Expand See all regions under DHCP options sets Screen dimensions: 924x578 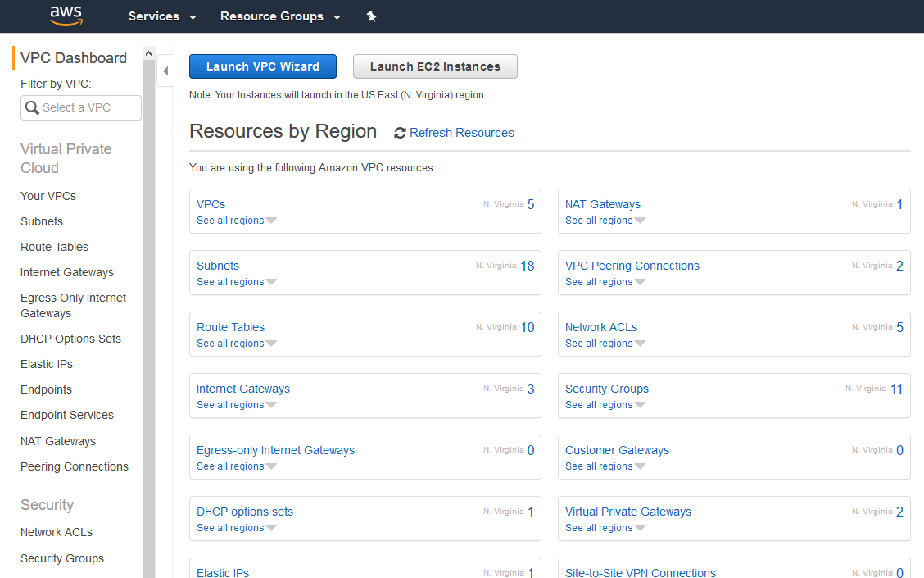coord(236,528)
